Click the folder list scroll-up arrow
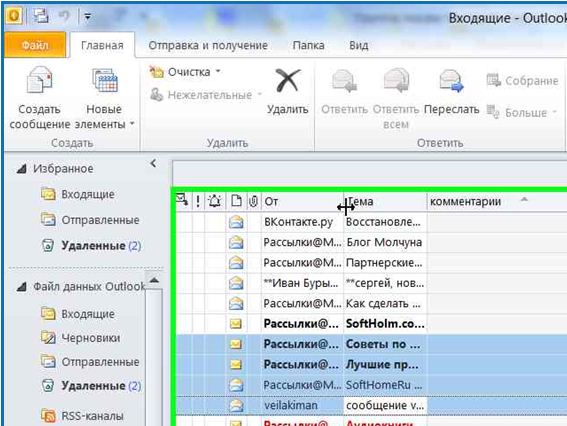Image resolution: width=567 pixels, height=426 pixels. (154, 280)
